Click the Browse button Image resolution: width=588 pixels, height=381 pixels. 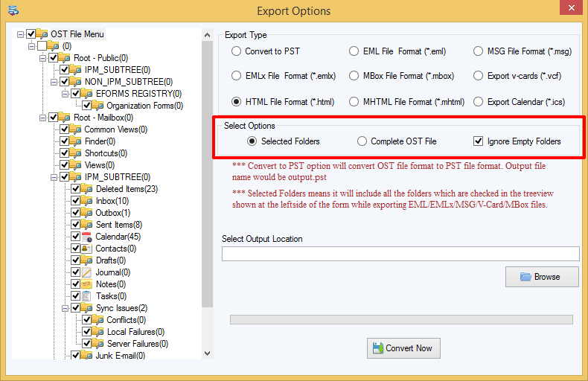click(542, 277)
